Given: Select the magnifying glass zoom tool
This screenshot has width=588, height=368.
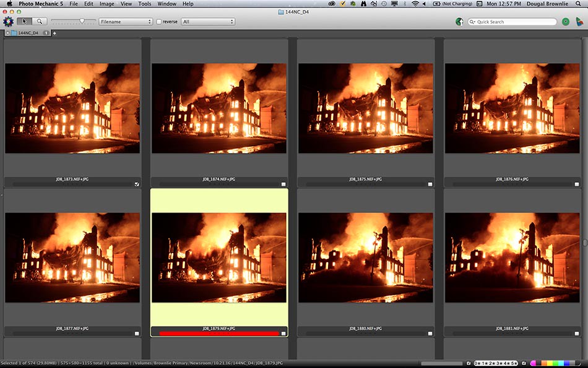Looking at the screenshot, I should pyautogui.click(x=40, y=22).
